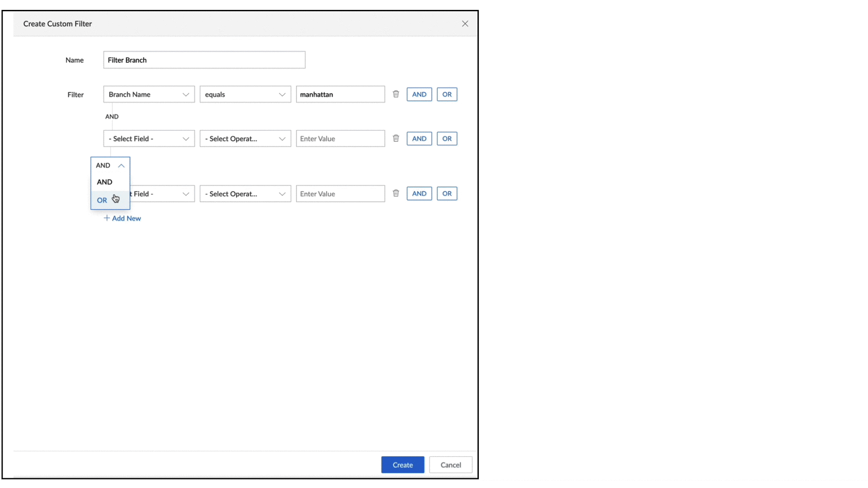Click the Create button

point(402,465)
